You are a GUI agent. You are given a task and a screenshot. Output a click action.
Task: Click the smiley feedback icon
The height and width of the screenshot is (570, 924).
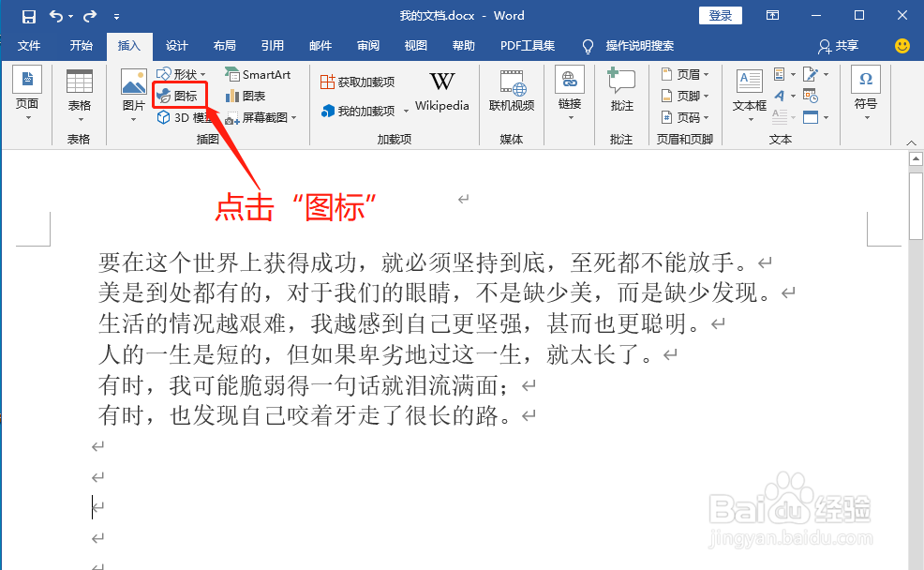[x=902, y=45]
